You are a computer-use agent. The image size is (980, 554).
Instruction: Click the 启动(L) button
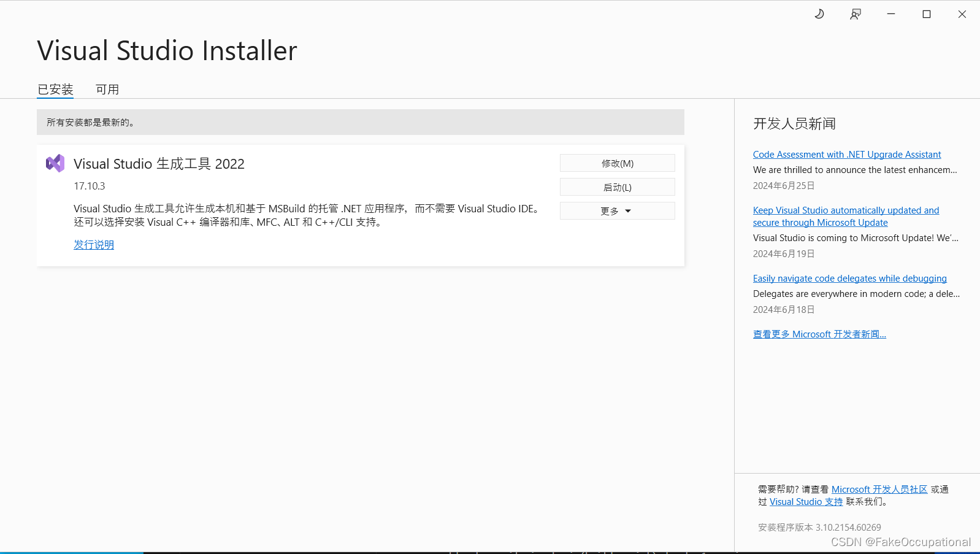point(618,187)
